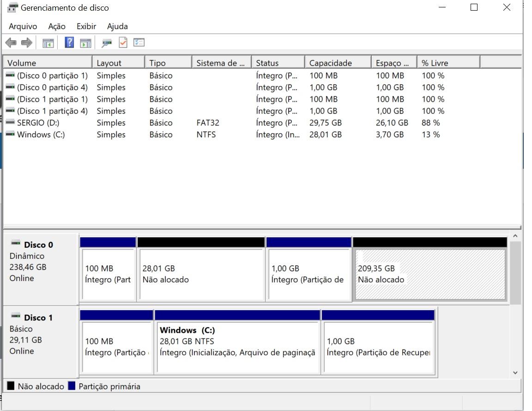Screen dimensions: 532x411
Task: Click the Back arrow in the toolbar
Action: (x=11, y=43)
